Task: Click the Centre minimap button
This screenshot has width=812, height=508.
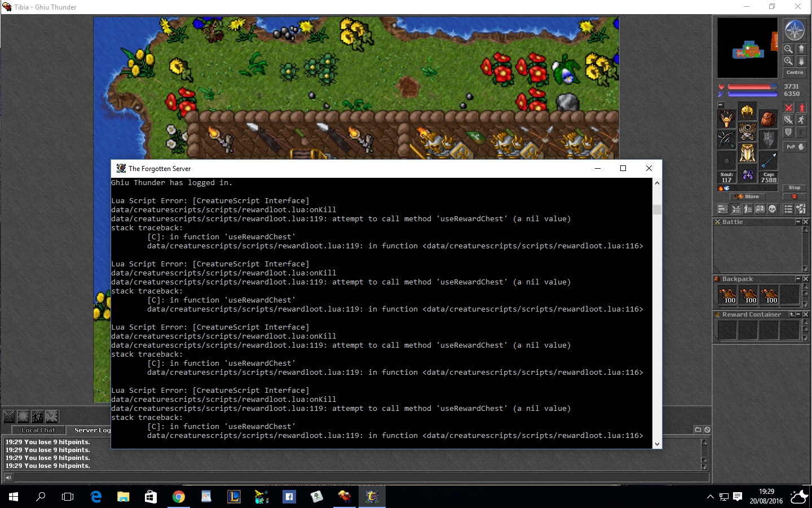Action: coord(795,72)
